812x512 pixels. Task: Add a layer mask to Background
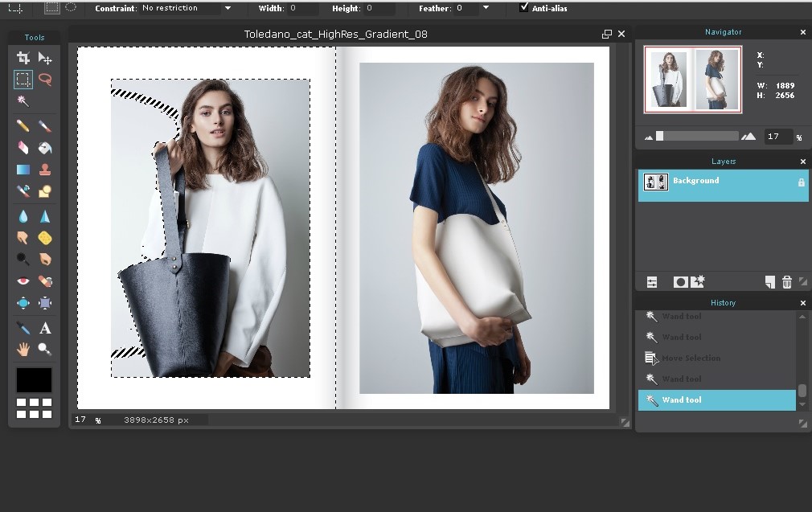(680, 281)
